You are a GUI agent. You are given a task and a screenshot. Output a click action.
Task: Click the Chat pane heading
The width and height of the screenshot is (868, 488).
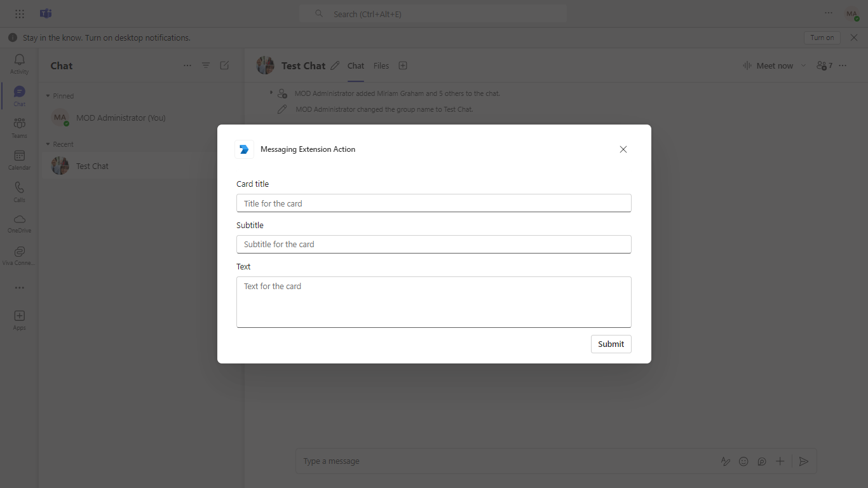click(x=62, y=65)
